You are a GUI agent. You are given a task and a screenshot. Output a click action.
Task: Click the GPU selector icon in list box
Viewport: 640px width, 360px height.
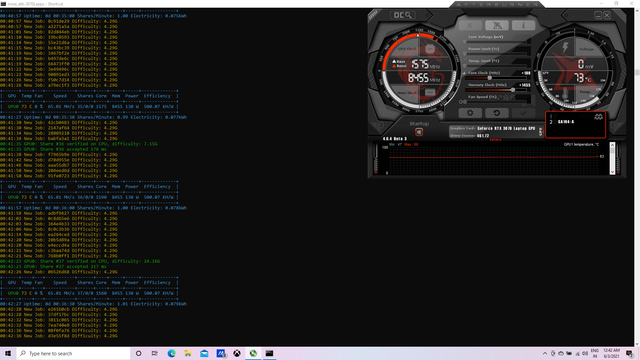[598, 117]
